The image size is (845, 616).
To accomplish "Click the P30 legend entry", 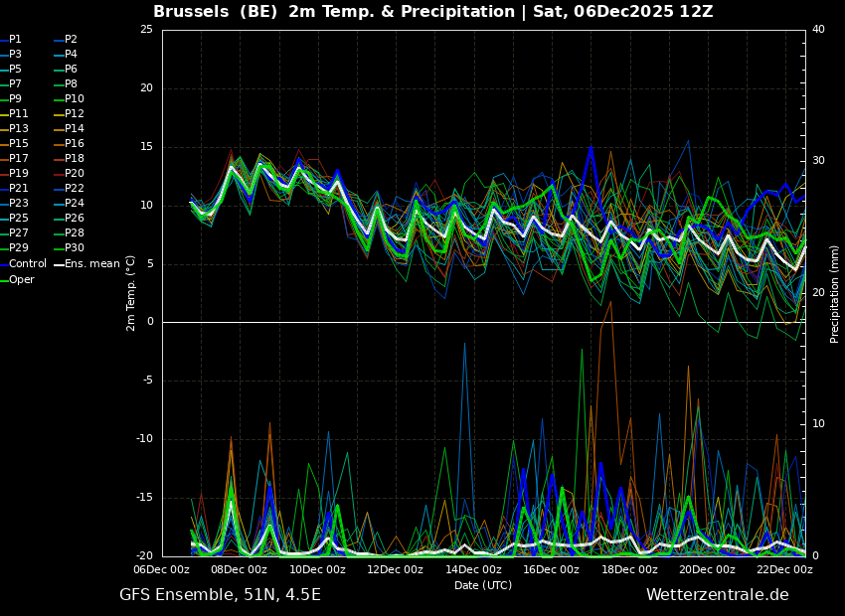I will pos(75,247).
